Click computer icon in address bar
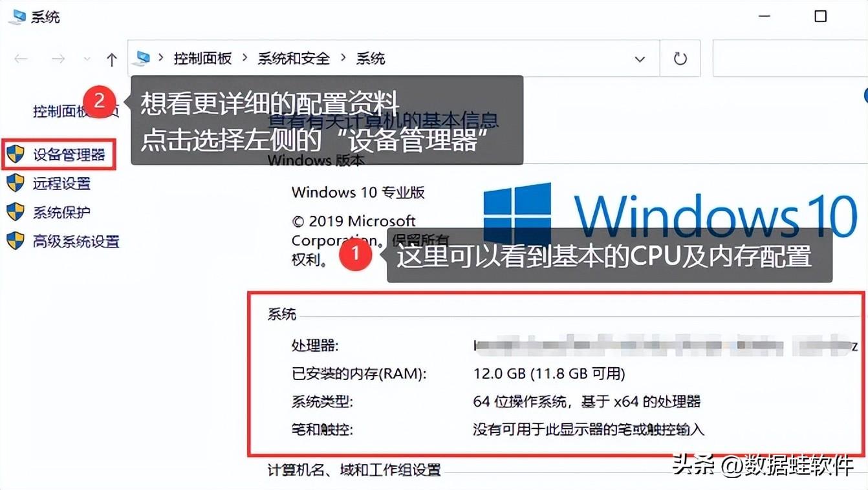 click(141, 59)
